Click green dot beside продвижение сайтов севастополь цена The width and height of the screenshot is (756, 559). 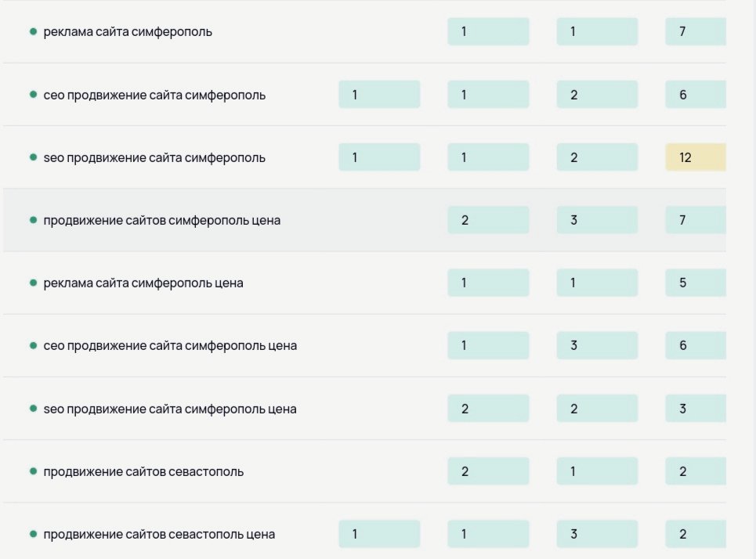click(x=33, y=534)
